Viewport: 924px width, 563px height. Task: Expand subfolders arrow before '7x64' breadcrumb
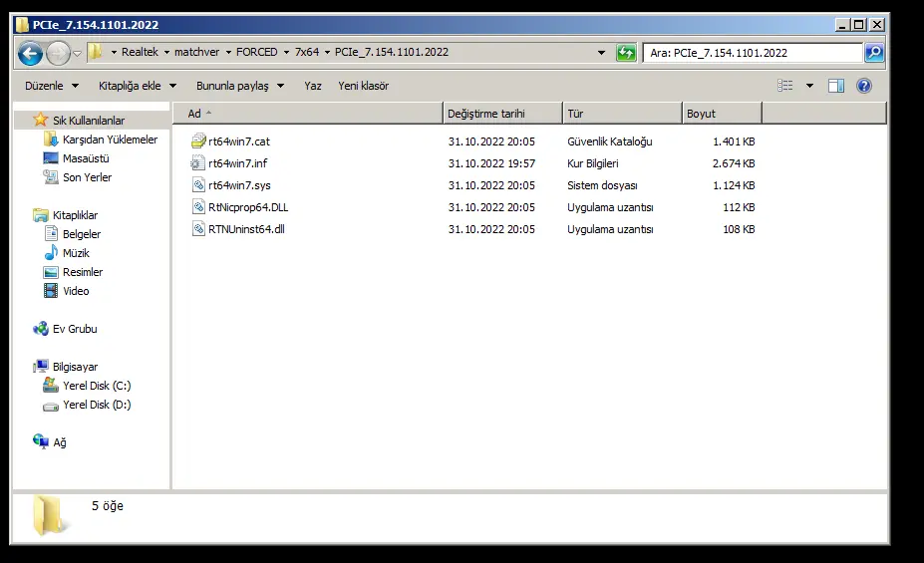coord(286,53)
